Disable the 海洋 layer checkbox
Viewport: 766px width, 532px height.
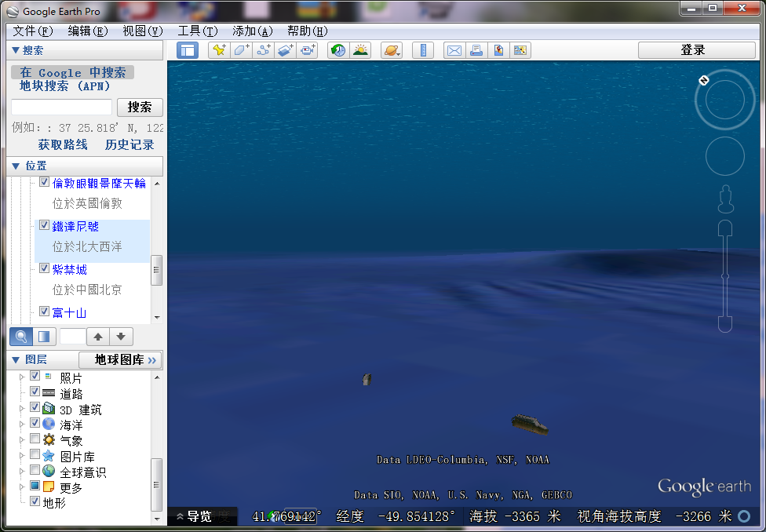35,423
